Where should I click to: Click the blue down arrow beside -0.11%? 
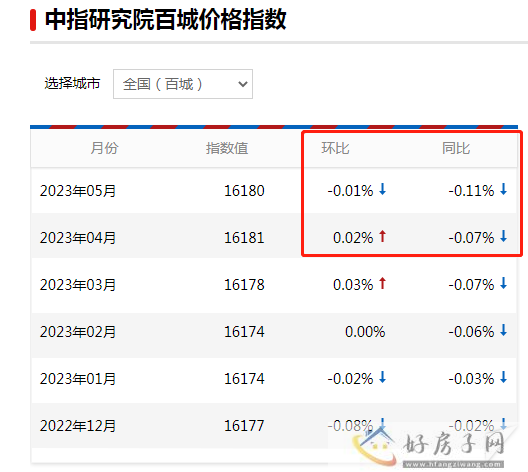click(x=503, y=189)
